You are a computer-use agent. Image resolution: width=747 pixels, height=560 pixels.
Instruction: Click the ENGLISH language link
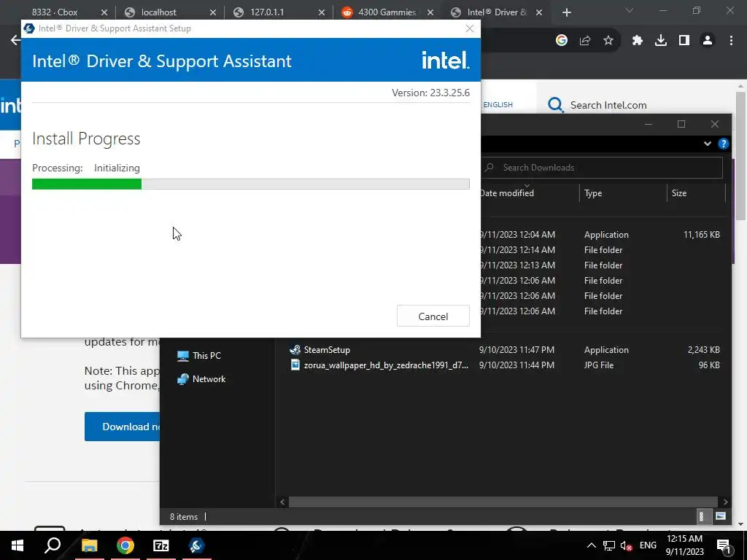click(x=498, y=105)
